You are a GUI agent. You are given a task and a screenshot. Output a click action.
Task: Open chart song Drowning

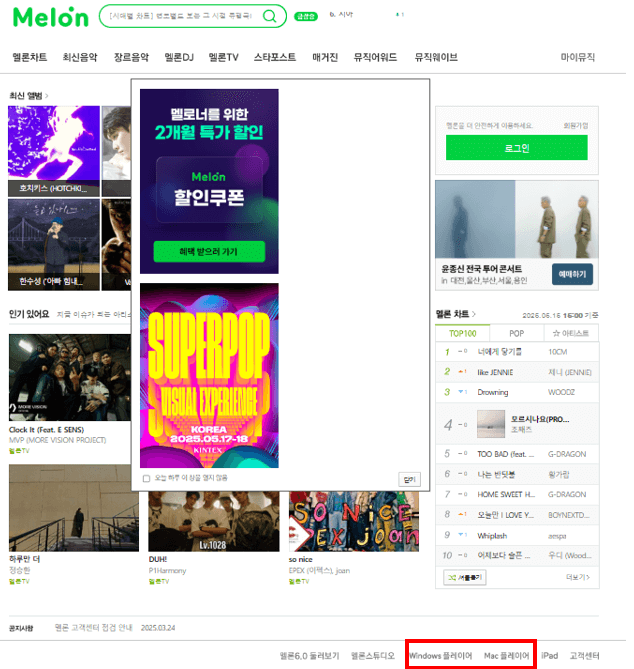coord(492,392)
